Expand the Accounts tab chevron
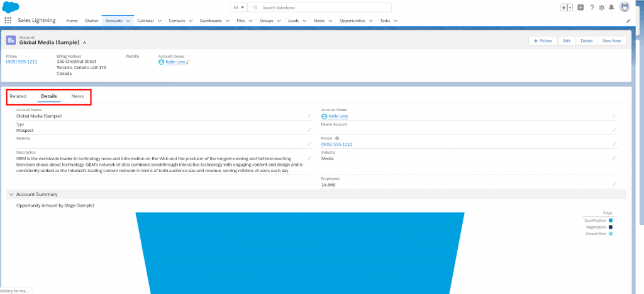644x294 pixels. pos(128,21)
